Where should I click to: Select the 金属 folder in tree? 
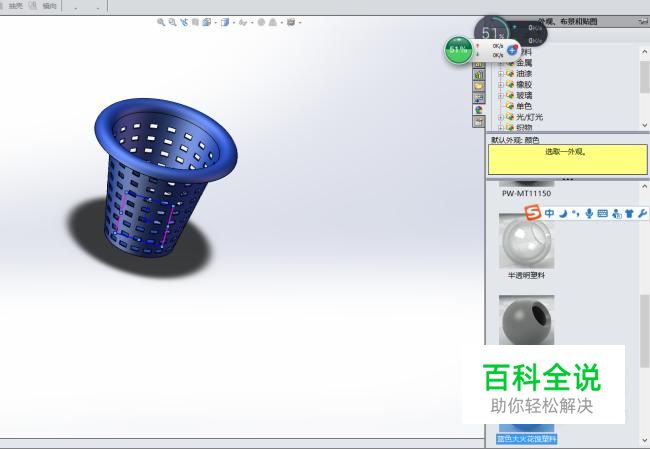click(x=524, y=63)
